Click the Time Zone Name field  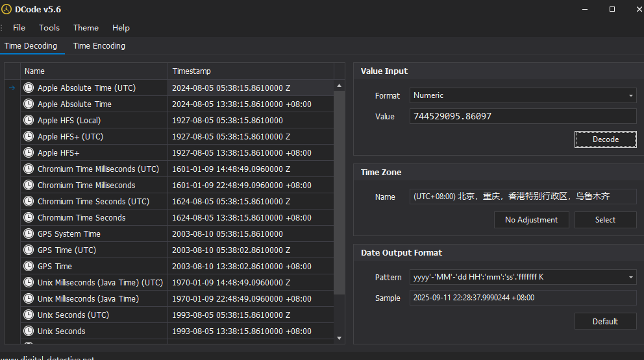(x=523, y=196)
